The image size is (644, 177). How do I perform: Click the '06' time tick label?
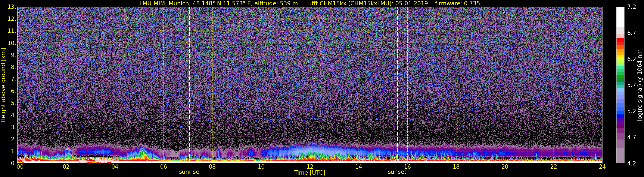click(164, 167)
